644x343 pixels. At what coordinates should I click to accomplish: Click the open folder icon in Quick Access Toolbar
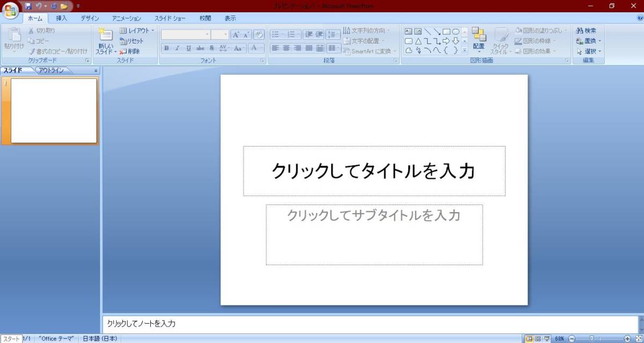pos(64,6)
